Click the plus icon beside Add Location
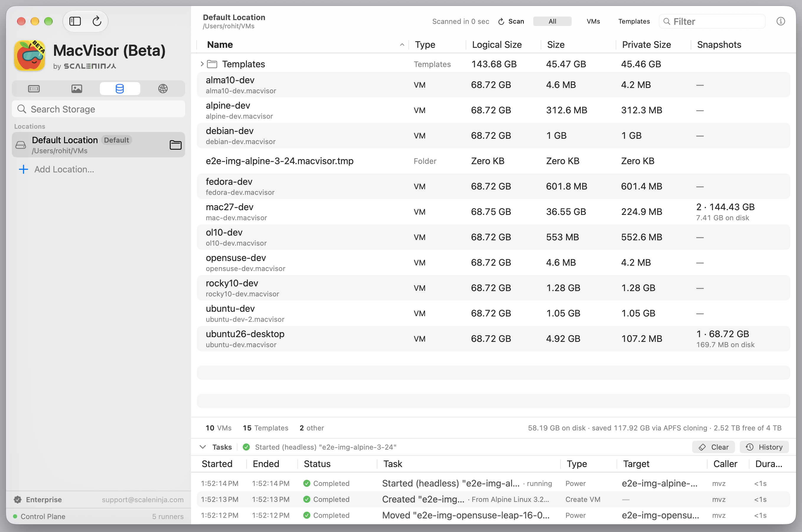The image size is (802, 532). point(23,169)
